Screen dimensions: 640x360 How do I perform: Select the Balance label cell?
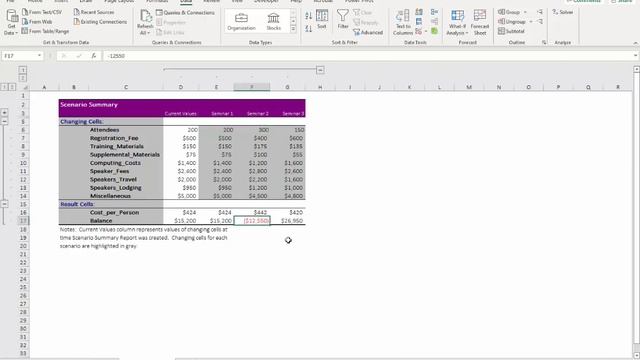101,221
